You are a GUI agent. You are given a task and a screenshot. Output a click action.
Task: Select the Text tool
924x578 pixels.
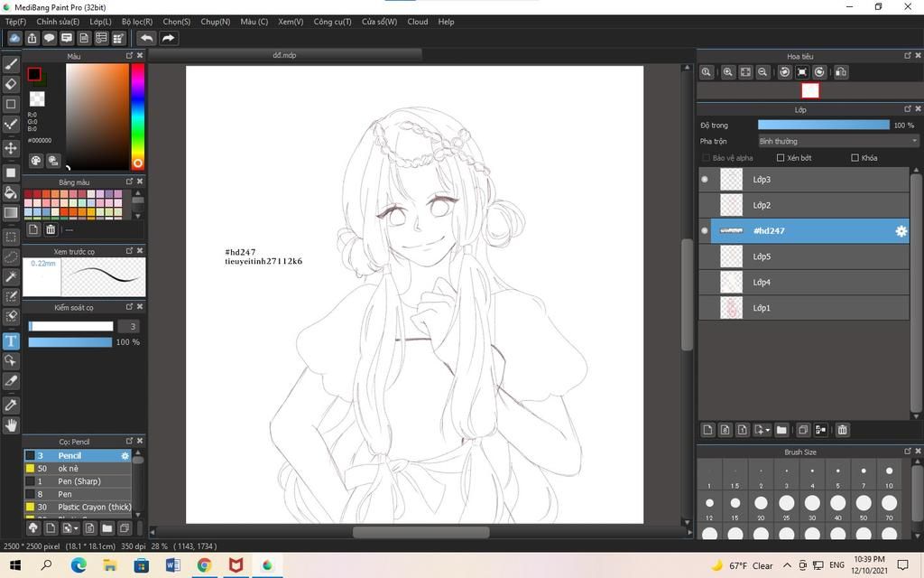[11, 340]
